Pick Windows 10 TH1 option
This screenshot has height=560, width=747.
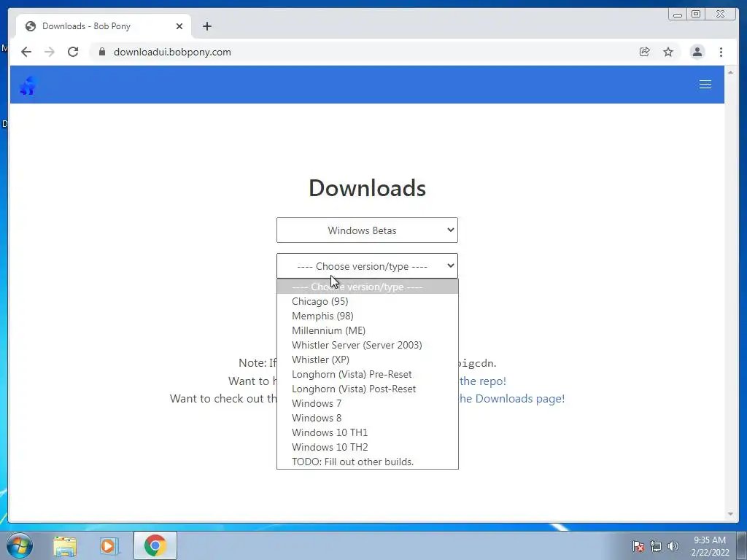368,432
